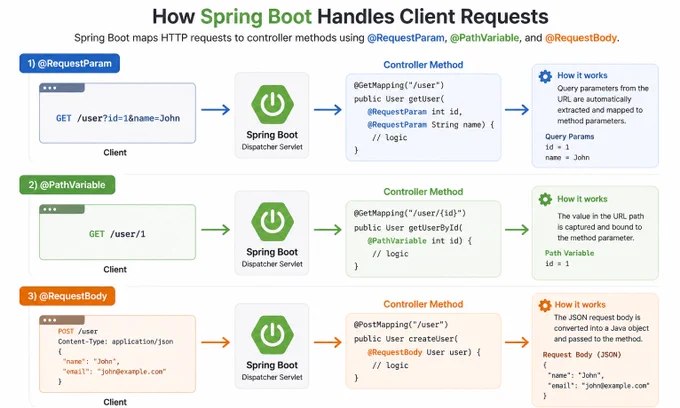Click the "Content-Type: application/json" header line
Image resolution: width=680 pixels, height=408 pixels.
(115, 342)
